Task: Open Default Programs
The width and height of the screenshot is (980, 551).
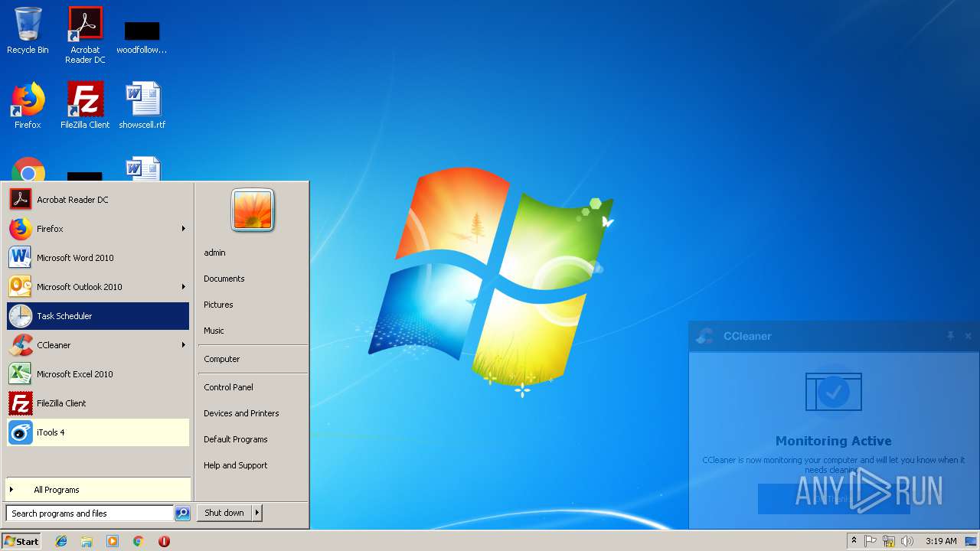Action: coord(236,439)
